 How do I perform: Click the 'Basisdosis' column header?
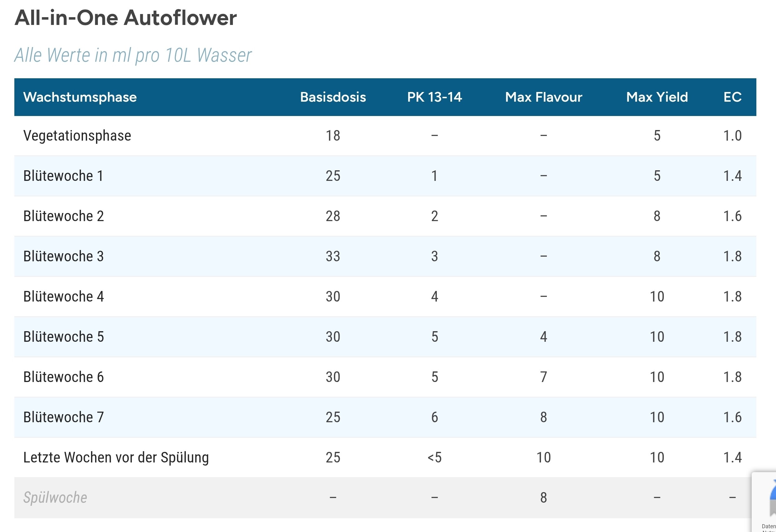click(333, 97)
